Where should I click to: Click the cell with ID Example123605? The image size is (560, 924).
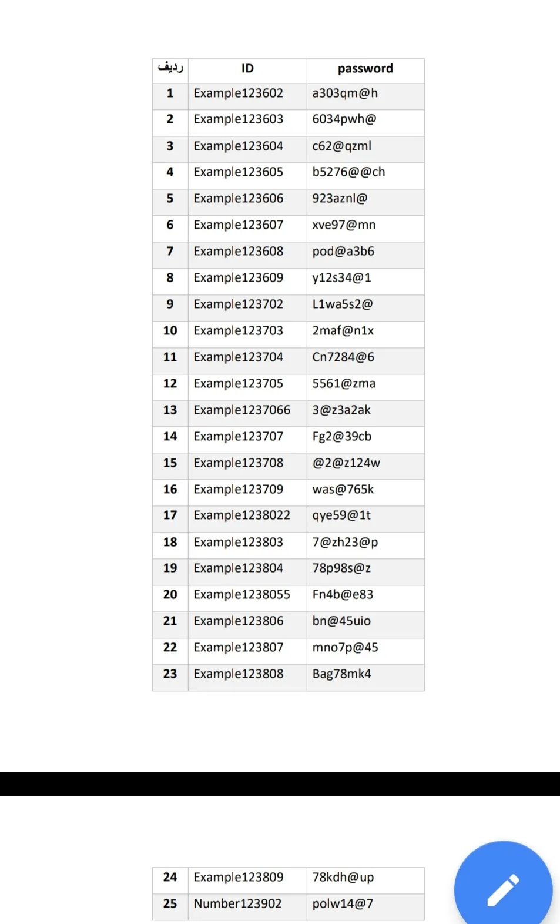(x=239, y=172)
